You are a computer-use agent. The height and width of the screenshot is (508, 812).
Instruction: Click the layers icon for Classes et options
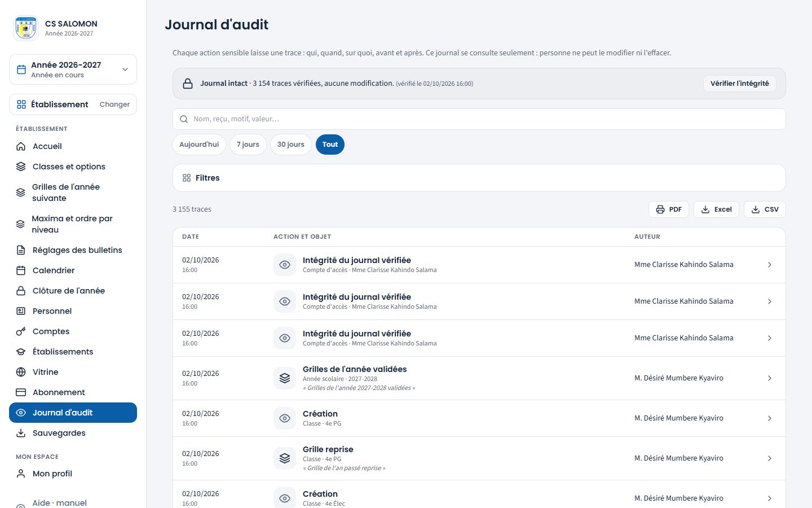(x=21, y=167)
